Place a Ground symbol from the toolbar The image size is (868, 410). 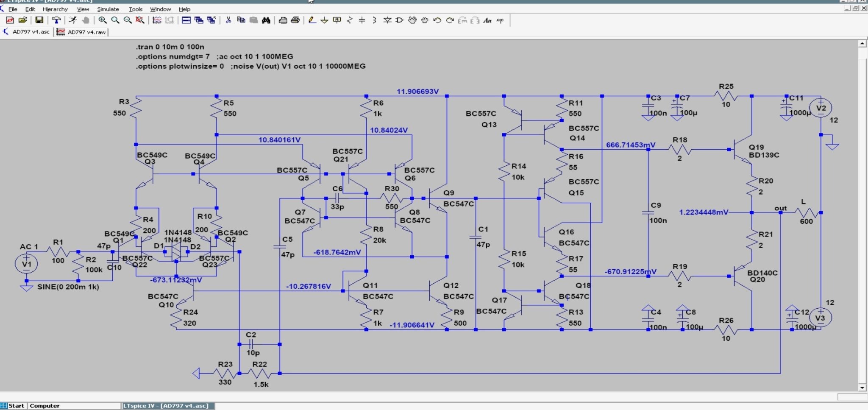[324, 20]
